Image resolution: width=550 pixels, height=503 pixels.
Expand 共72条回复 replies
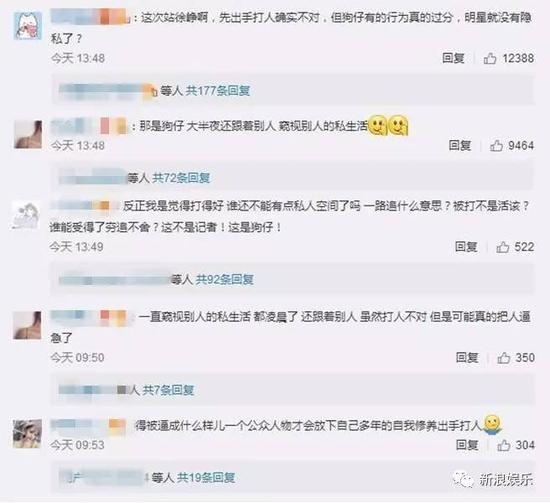point(181,178)
